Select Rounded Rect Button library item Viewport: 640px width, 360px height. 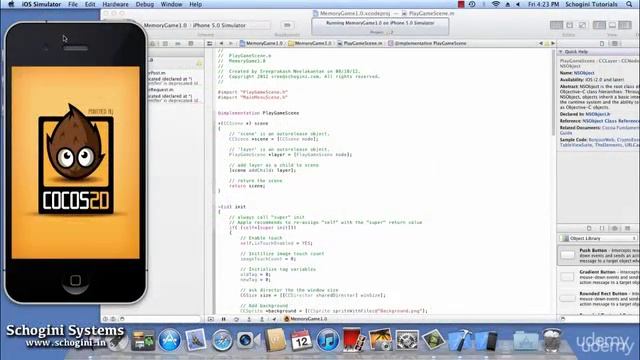[x=598, y=299]
